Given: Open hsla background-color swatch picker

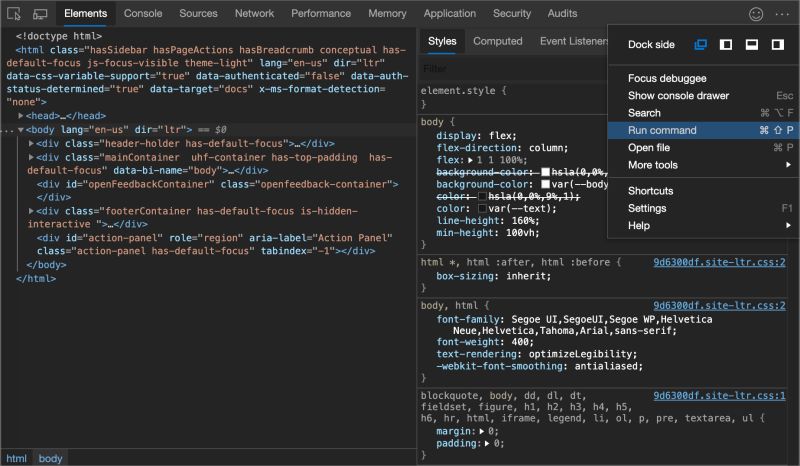Looking at the screenshot, I should pyautogui.click(x=545, y=172).
